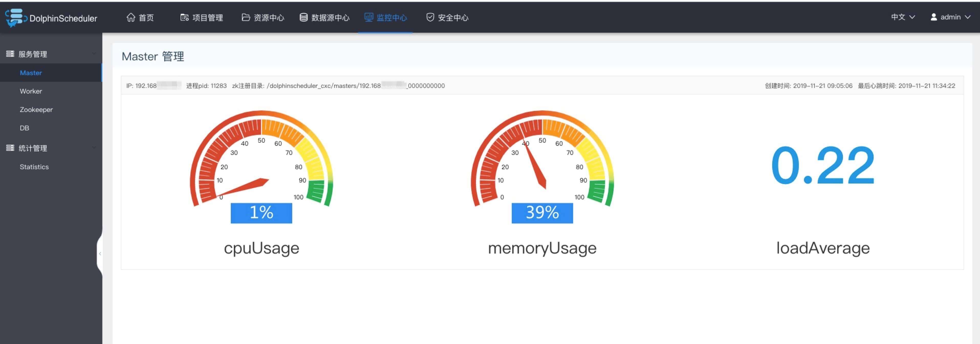980x344 pixels.
Task: Click the 监控中心 monitor icon
Action: [x=368, y=17]
